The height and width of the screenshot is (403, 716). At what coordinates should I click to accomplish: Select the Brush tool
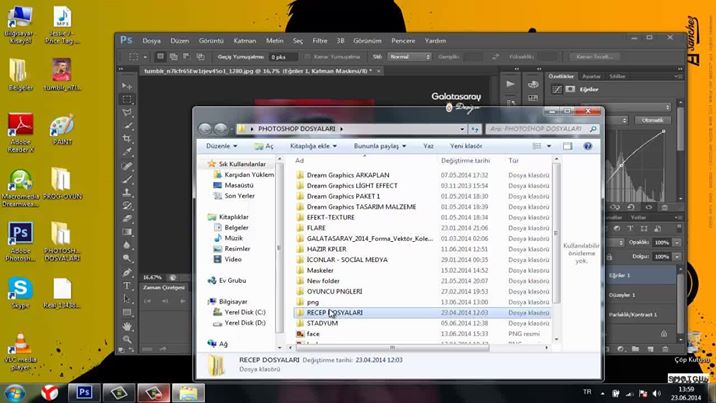pos(127,179)
